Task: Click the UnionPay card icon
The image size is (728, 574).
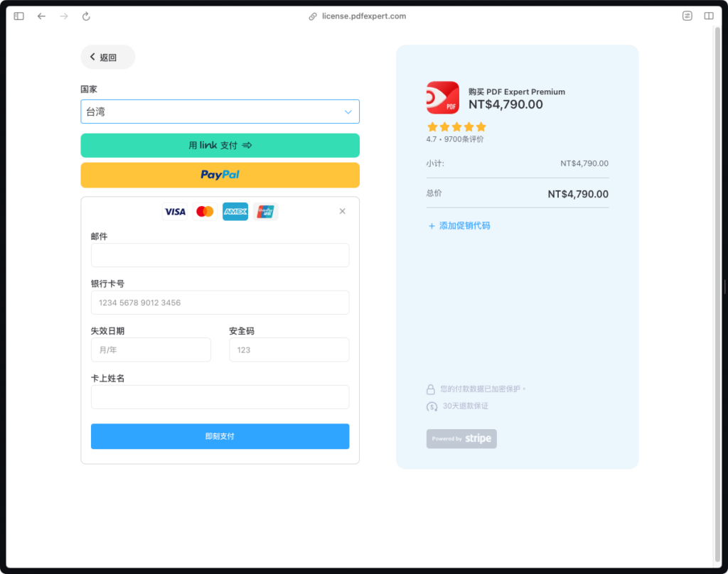Action: coord(266,212)
